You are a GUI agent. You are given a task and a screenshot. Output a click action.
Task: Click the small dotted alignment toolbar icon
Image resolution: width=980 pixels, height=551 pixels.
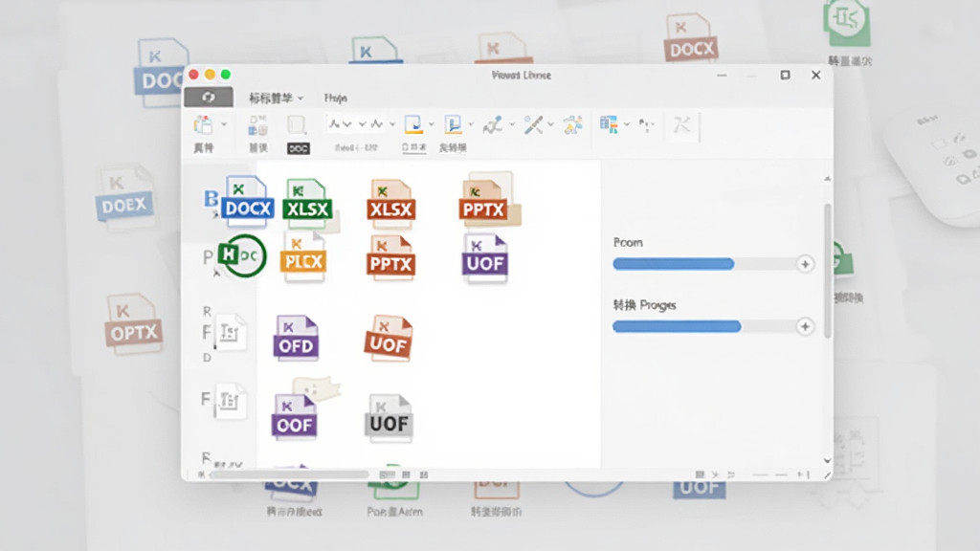[646, 125]
